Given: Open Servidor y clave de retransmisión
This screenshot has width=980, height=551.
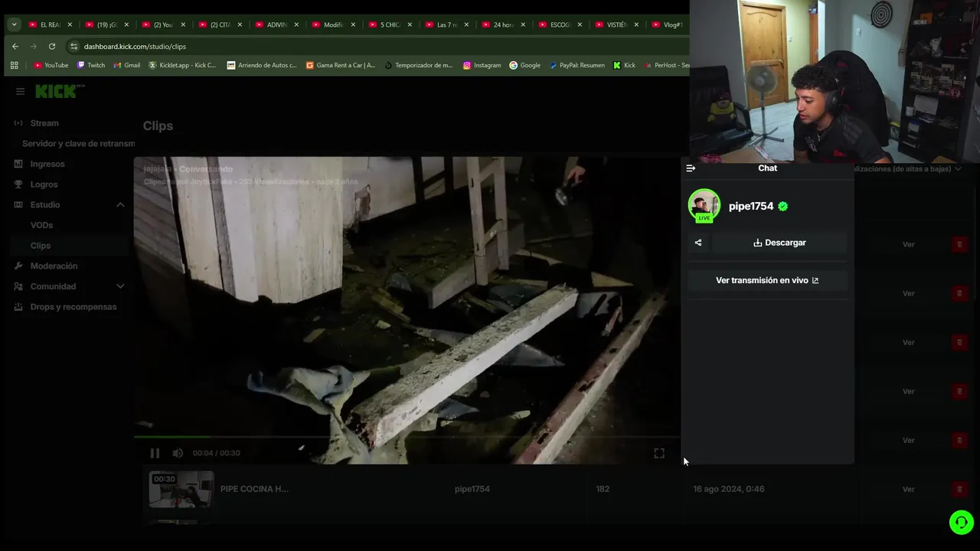Looking at the screenshot, I should coord(78,144).
